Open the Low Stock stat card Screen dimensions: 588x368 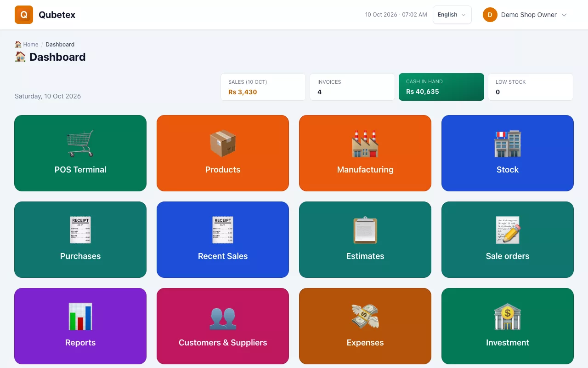pyautogui.click(x=531, y=87)
